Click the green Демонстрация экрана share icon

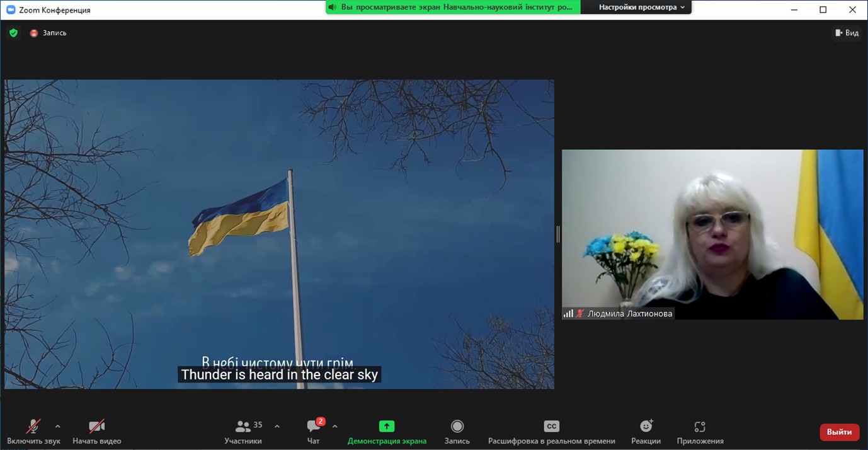[387, 427]
